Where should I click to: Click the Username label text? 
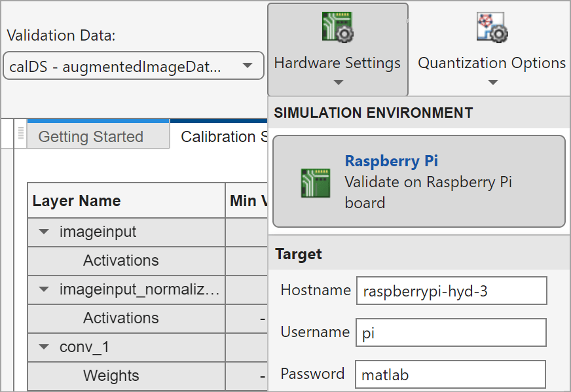[x=315, y=332]
